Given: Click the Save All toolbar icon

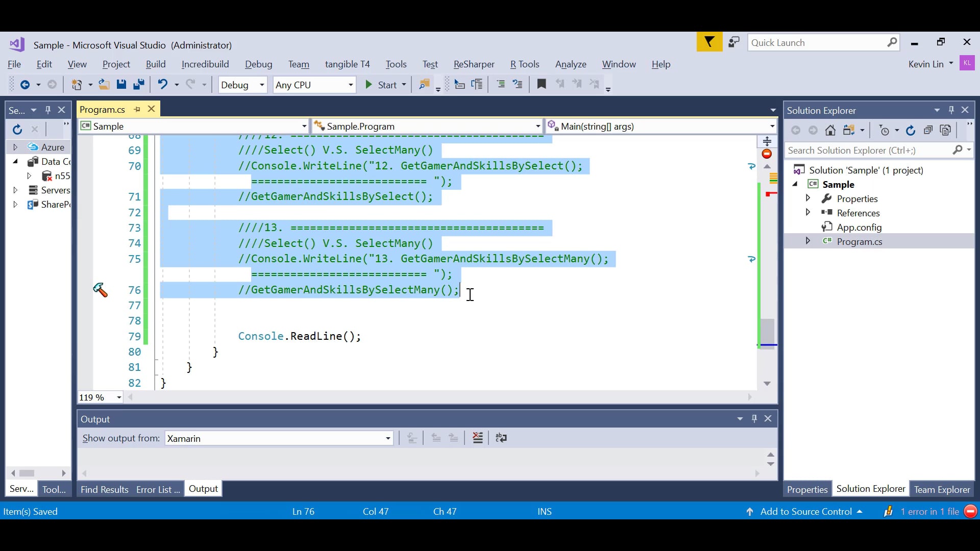Looking at the screenshot, I should pyautogui.click(x=138, y=85).
